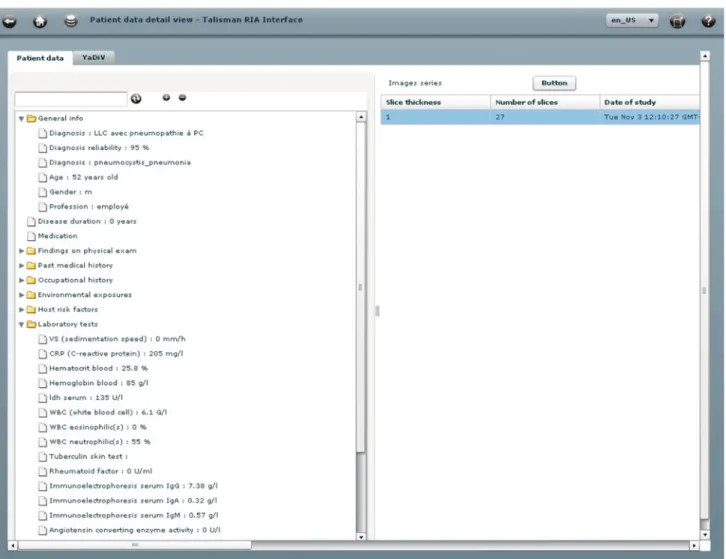Click outer right scrollbar up arrow

(x=705, y=56)
